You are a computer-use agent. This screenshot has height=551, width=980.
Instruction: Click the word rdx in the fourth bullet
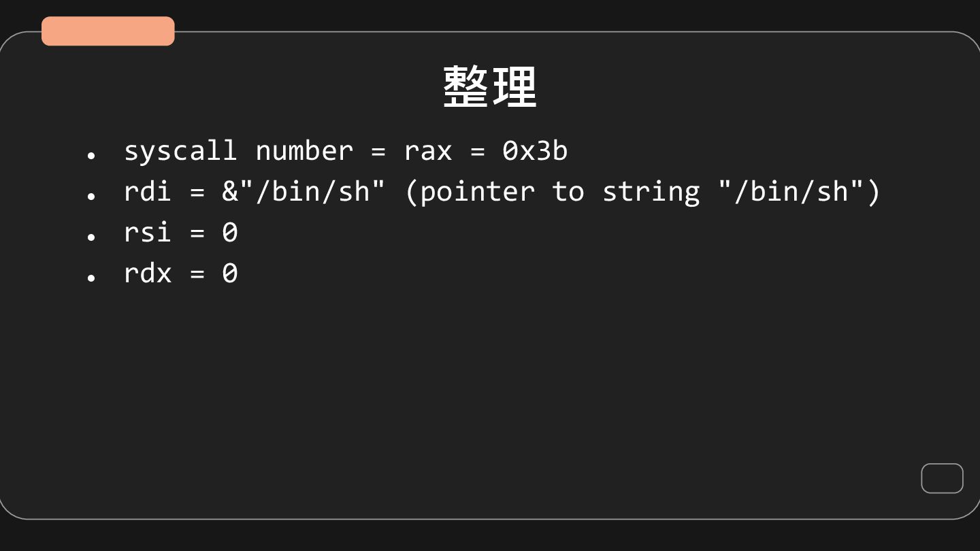click(147, 273)
